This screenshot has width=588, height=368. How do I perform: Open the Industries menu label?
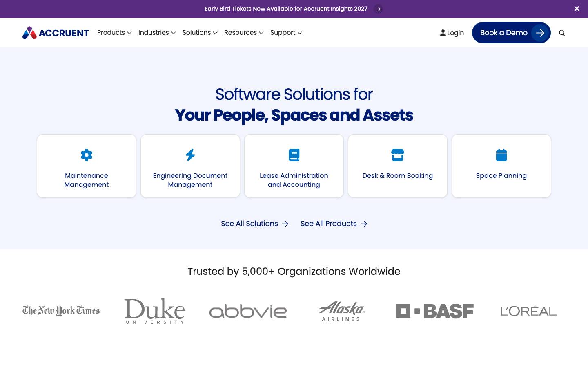[x=154, y=33]
